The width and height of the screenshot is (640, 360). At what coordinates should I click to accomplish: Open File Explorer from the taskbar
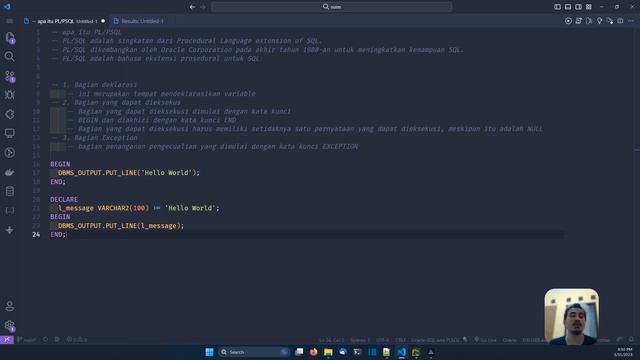328,352
